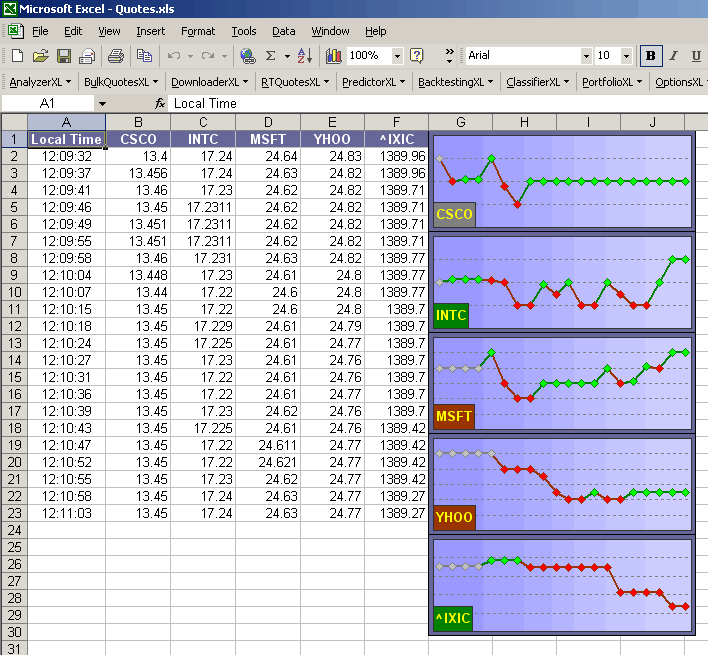The image size is (708, 655).
Task: Click the AutoSum sigma icon
Action: [x=271, y=56]
